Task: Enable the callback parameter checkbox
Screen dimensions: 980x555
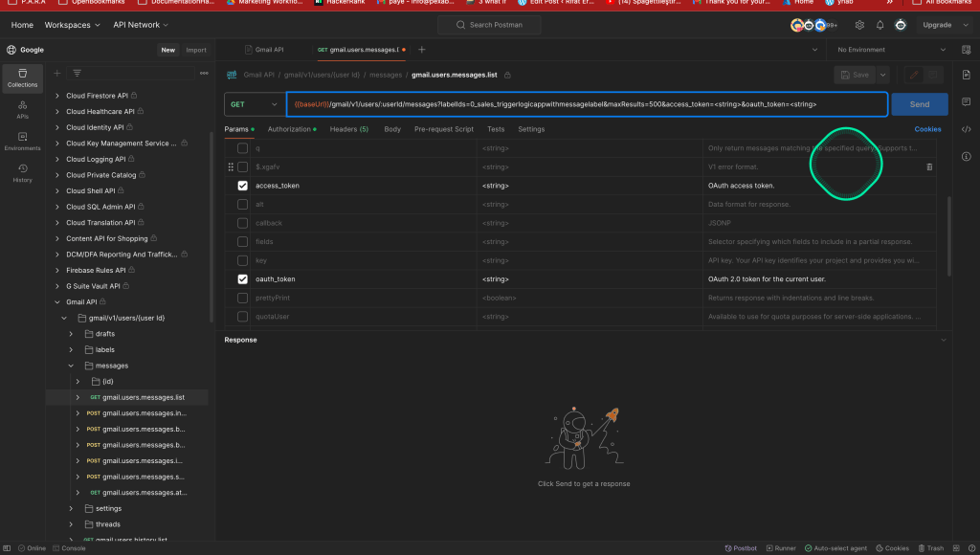Action: point(242,223)
